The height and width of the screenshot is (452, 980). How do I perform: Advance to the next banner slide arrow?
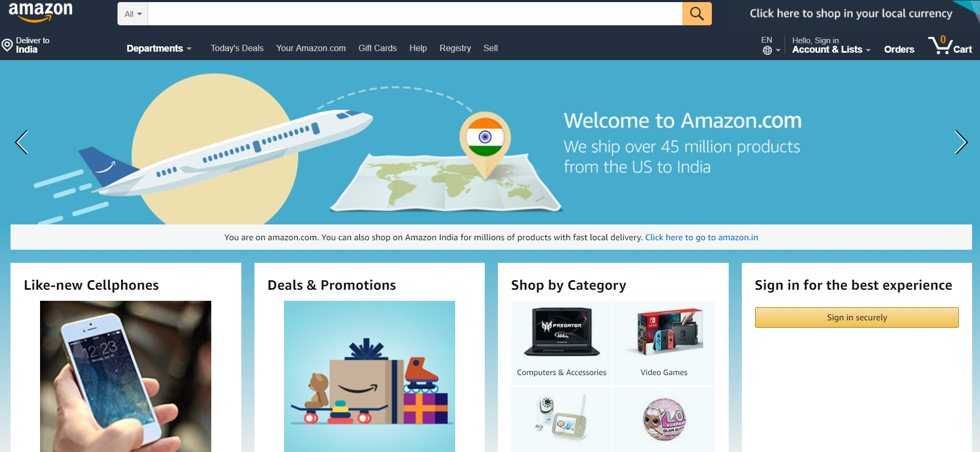[x=961, y=142]
